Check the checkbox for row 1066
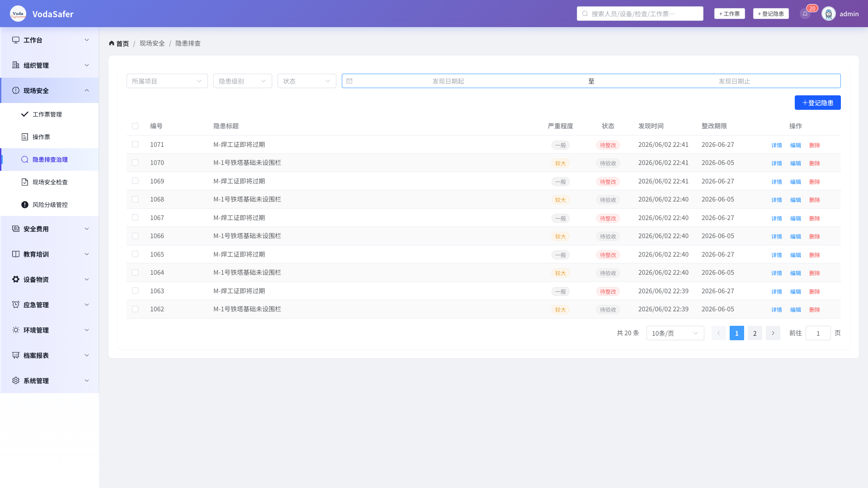 click(x=135, y=236)
